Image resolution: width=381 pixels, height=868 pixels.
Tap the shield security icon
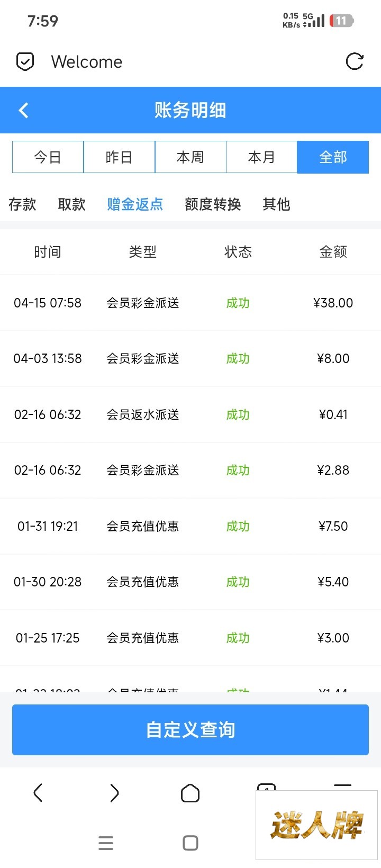[25, 62]
